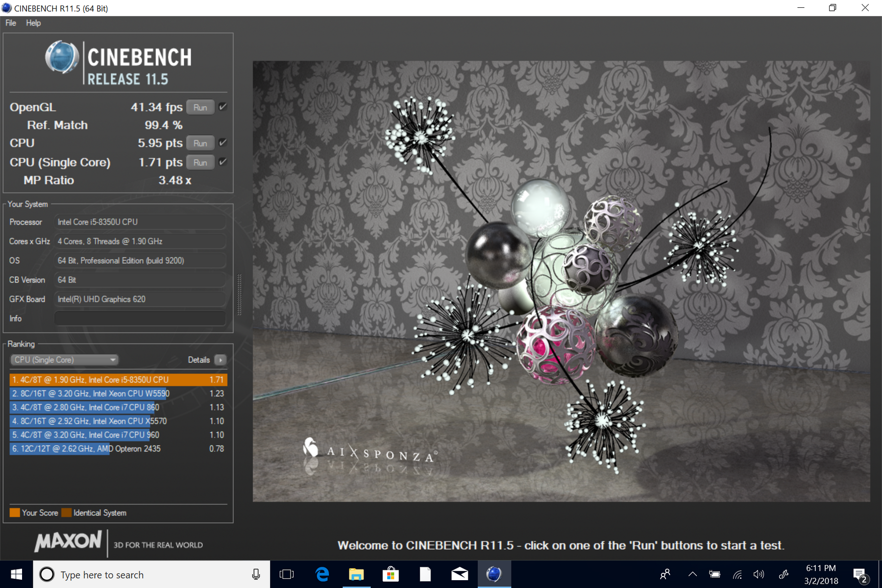Click the OS field value
Viewport: 882px width, 588px height.
tap(140, 261)
